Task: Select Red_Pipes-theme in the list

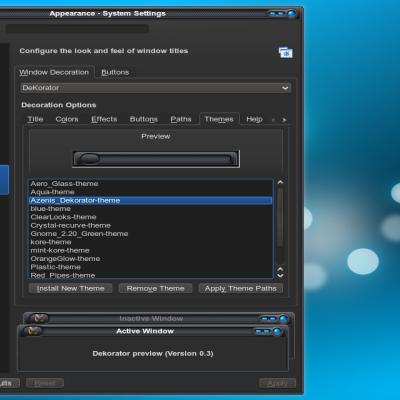Action: click(x=151, y=275)
